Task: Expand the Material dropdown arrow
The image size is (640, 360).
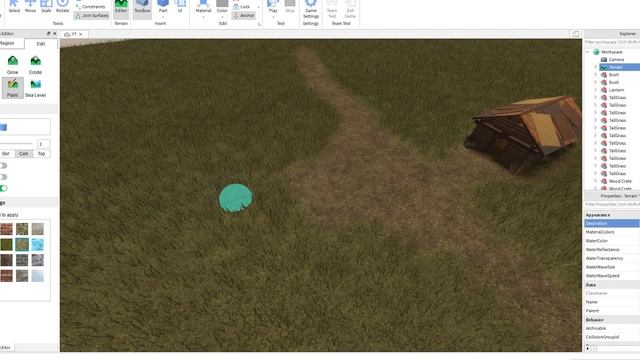Action: click(203, 17)
